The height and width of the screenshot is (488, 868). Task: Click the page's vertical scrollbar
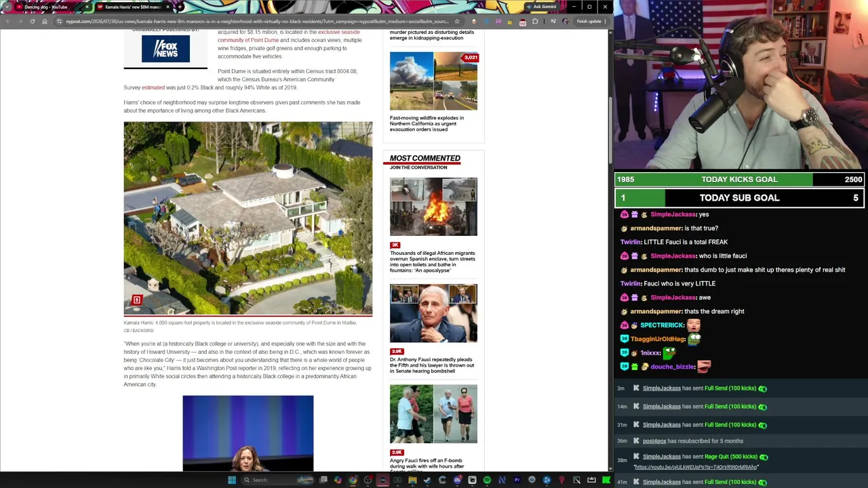[x=610, y=129]
